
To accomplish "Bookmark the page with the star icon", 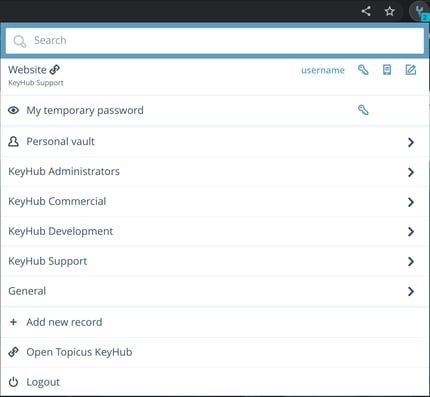I will pyautogui.click(x=389, y=12).
